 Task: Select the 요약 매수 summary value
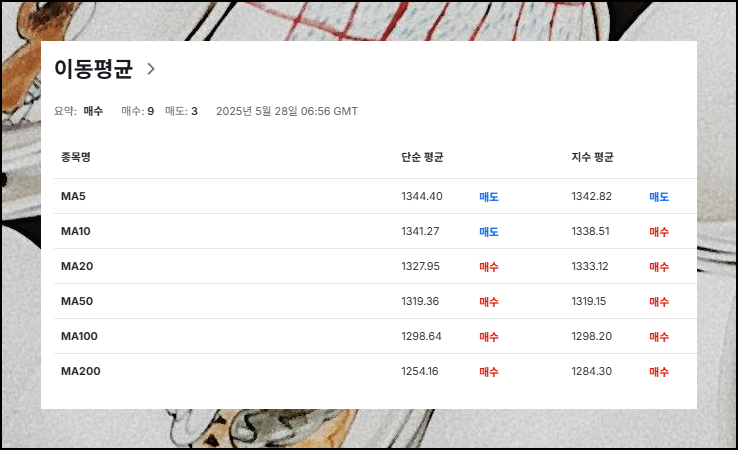pos(93,111)
